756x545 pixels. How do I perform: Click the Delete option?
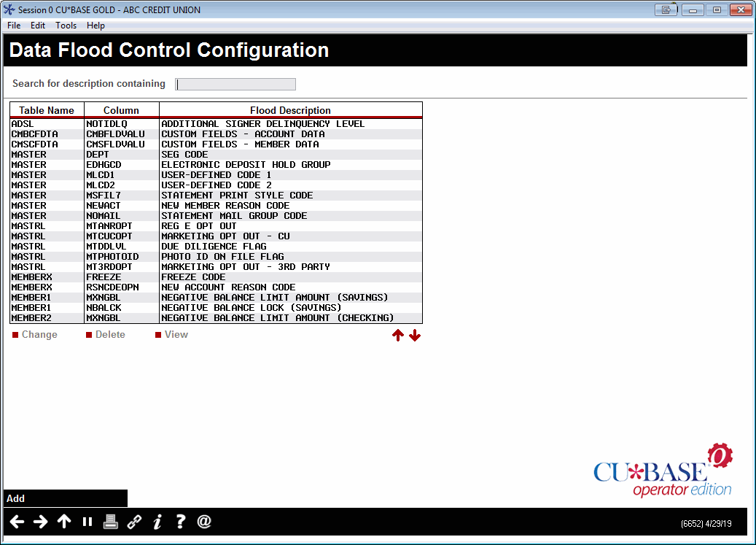click(x=106, y=335)
